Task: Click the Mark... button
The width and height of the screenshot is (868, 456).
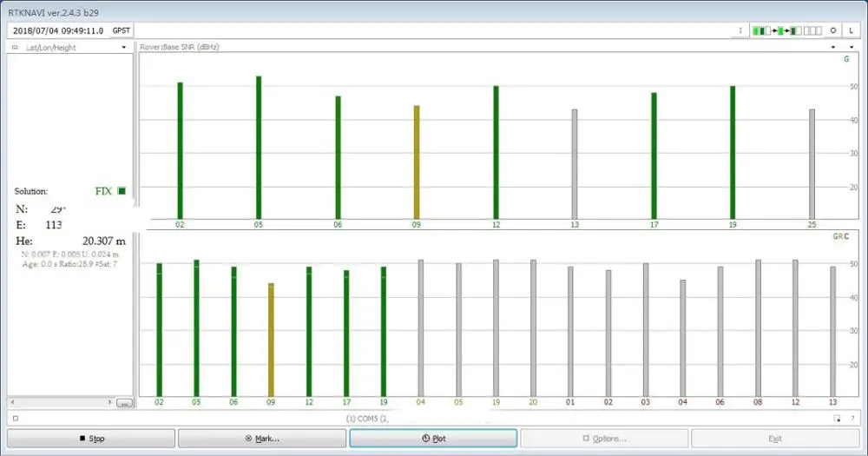Action: 262,439
